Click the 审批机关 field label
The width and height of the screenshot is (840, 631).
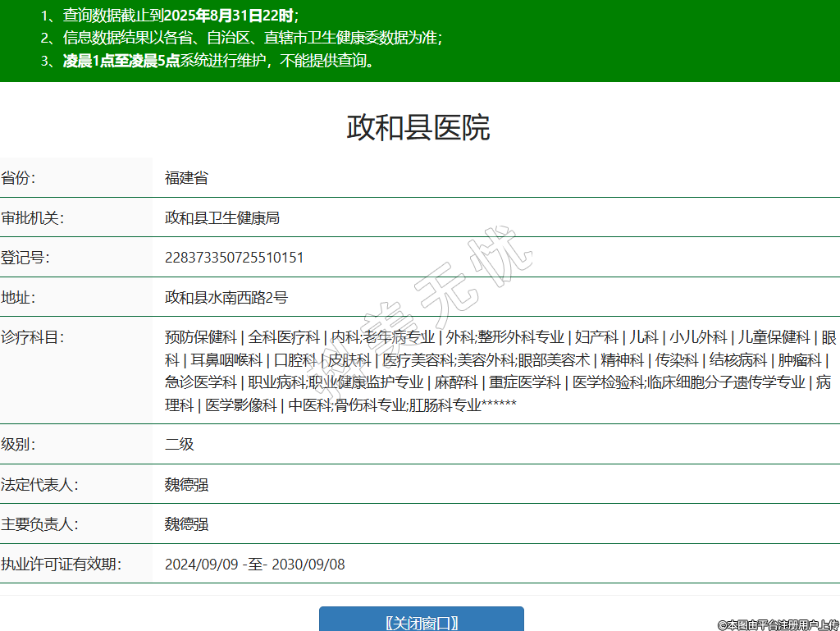tap(33, 217)
